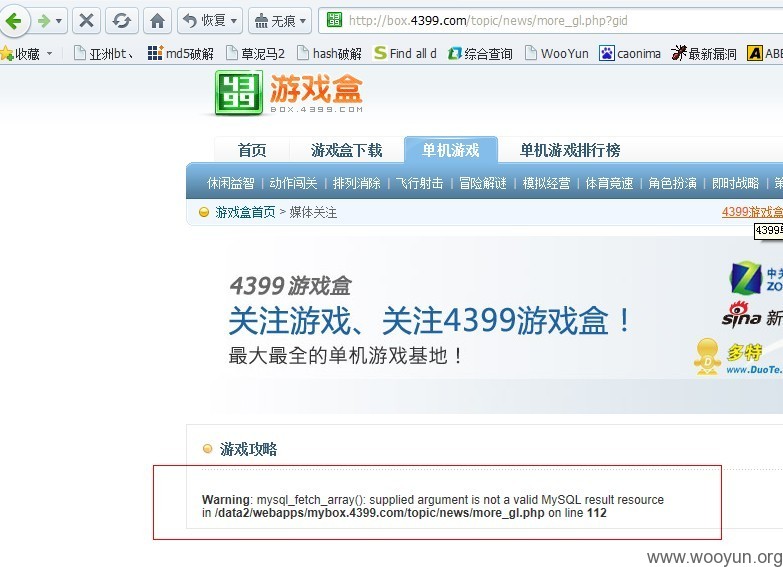Open the 角色扮演 game category
This screenshot has height=567, width=783.
pos(673,183)
